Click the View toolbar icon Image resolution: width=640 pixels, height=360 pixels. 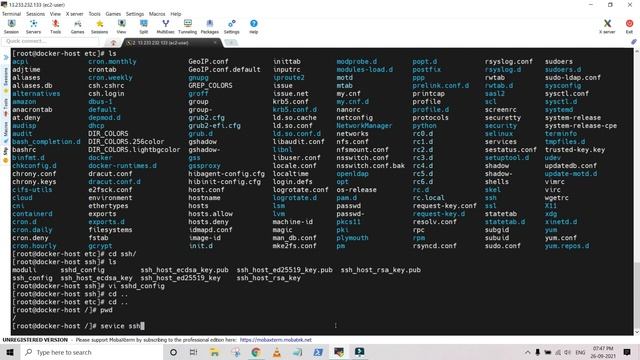(x=121, y=27)
